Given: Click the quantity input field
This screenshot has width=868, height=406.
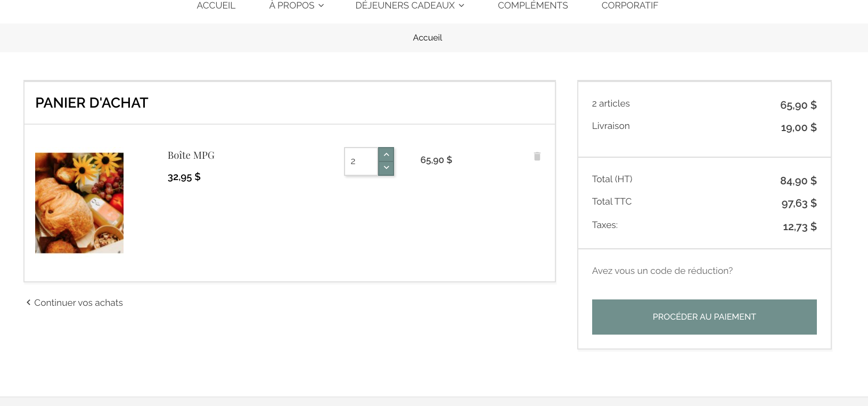Looking at the screenshot, I should [x=362, y=161].
